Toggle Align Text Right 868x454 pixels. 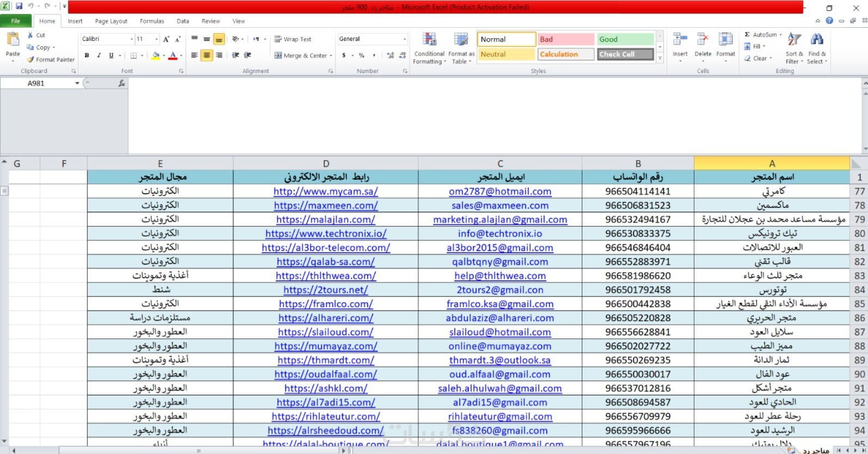pyautogui.click(x=219, y=55)
